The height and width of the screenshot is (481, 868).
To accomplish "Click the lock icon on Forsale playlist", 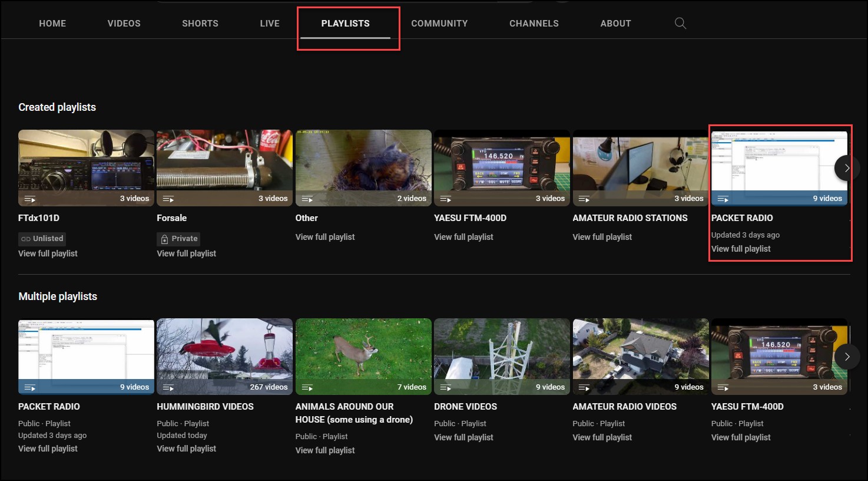I will point(164,239).
